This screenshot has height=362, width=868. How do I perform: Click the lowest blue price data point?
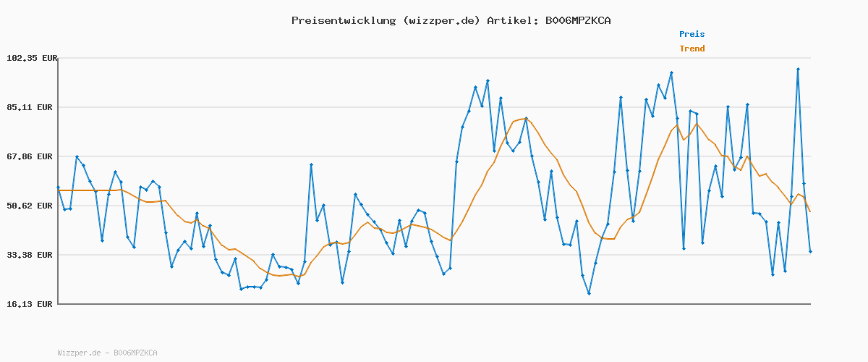click(x=589, y=293)
